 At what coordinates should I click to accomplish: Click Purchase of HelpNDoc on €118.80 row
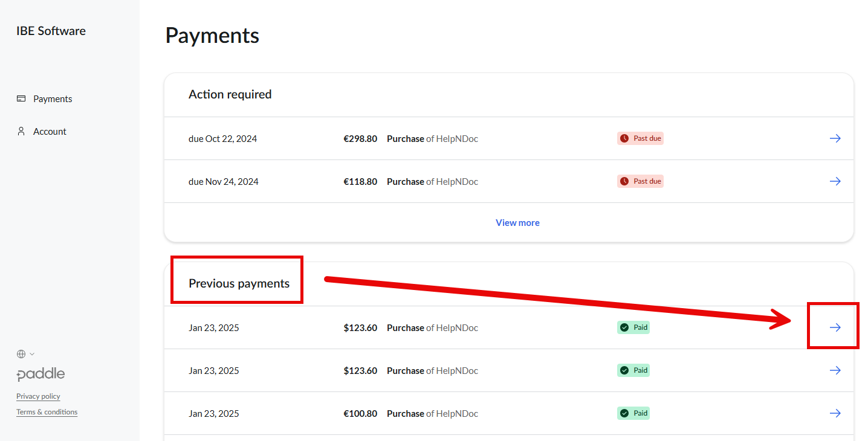tap(432, 182)
